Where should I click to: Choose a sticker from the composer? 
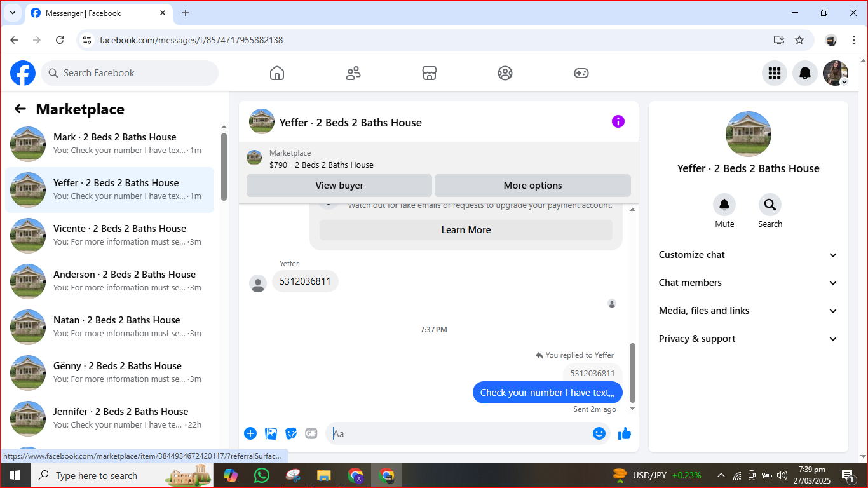[291, 433]
